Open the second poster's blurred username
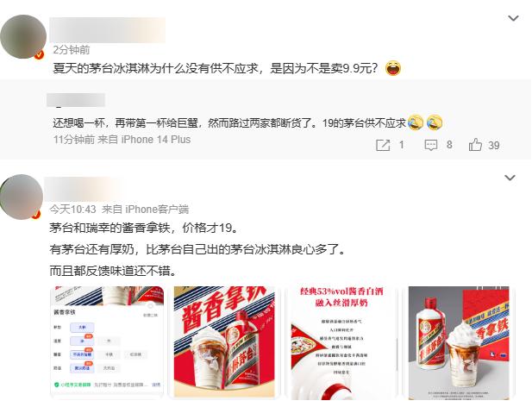The height and width of the screenshot is (407, 532). pyautogui.click(x=83, y=189)
